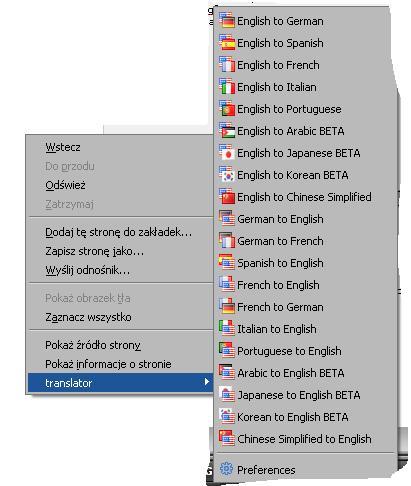Viewport: 411px width, 486px height.
Task: Click the Italian flag icon for English to Italian
Action: pyautogui.click(x=227, y=86)
